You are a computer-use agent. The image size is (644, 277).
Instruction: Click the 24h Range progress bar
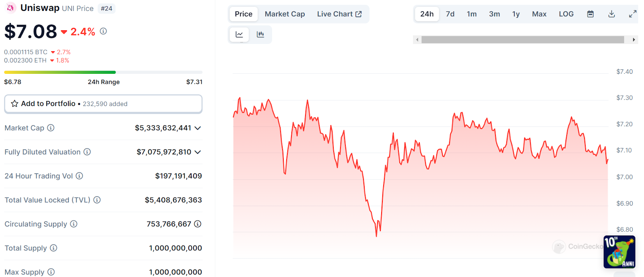(x=103, y=72)
